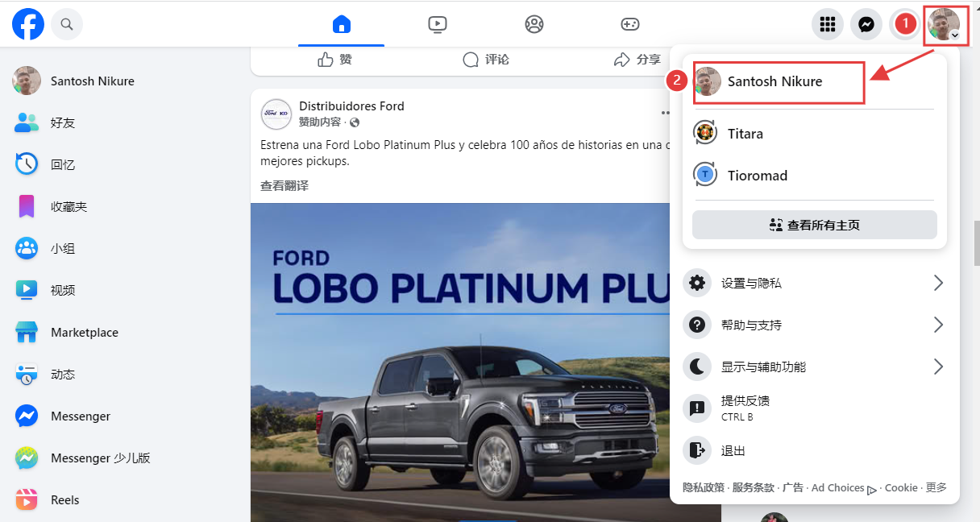Click the public globe icon on post
980x522 pixels.
[x=355, y=122]
